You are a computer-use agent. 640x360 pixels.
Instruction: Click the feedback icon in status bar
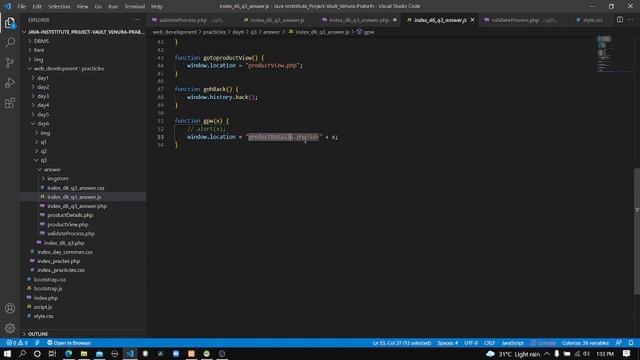(619, 343)
